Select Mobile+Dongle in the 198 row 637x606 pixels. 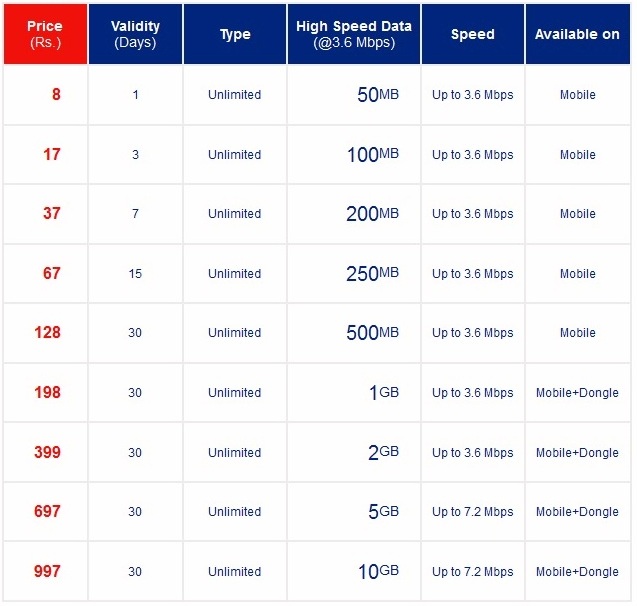point(577,393)
